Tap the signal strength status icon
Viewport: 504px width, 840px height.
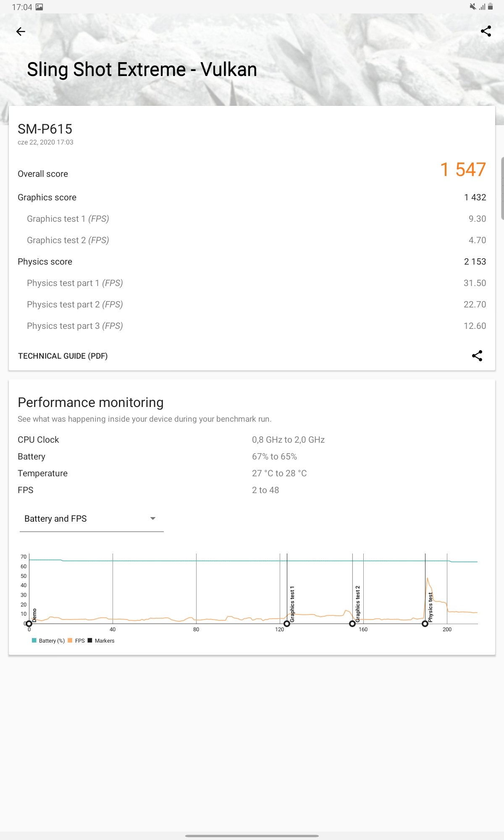coord(482,7)
